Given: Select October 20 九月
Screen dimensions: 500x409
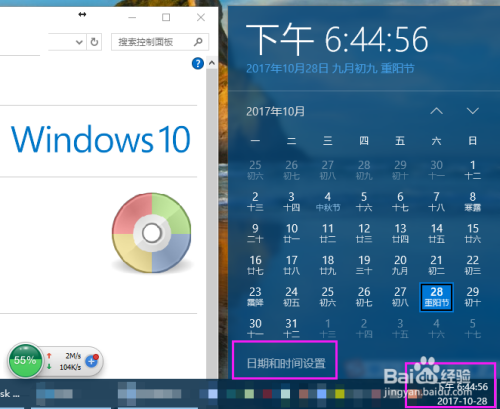Looking at the screenshot, I should [x=400, y=265].
